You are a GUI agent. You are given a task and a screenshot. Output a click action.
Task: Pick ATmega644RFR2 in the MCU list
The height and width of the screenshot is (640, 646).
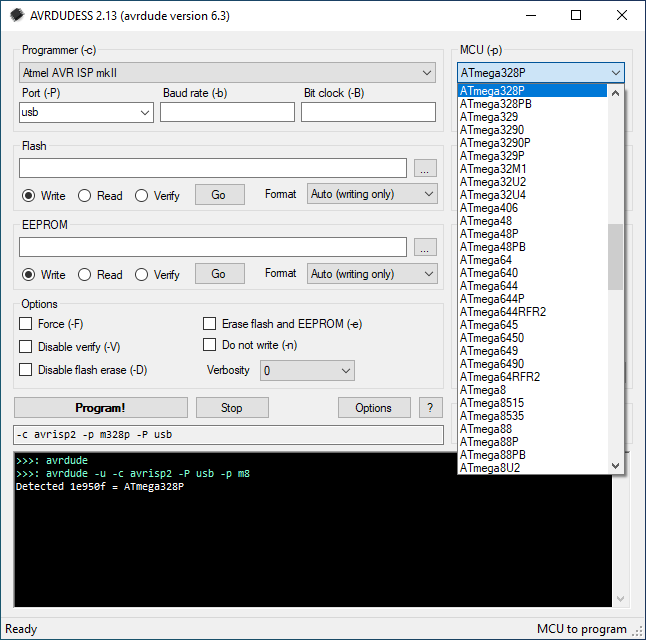[532, 312]
